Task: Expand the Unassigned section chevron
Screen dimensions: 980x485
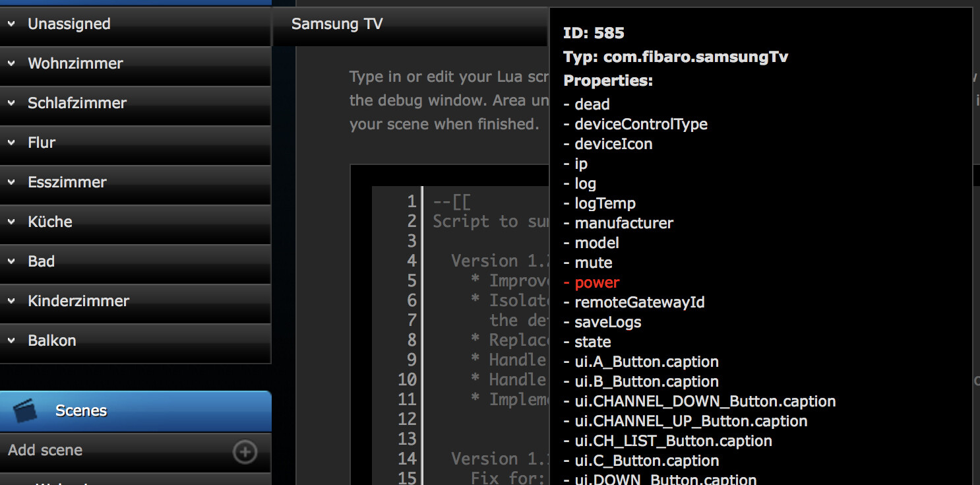Action: pos(11,24)
